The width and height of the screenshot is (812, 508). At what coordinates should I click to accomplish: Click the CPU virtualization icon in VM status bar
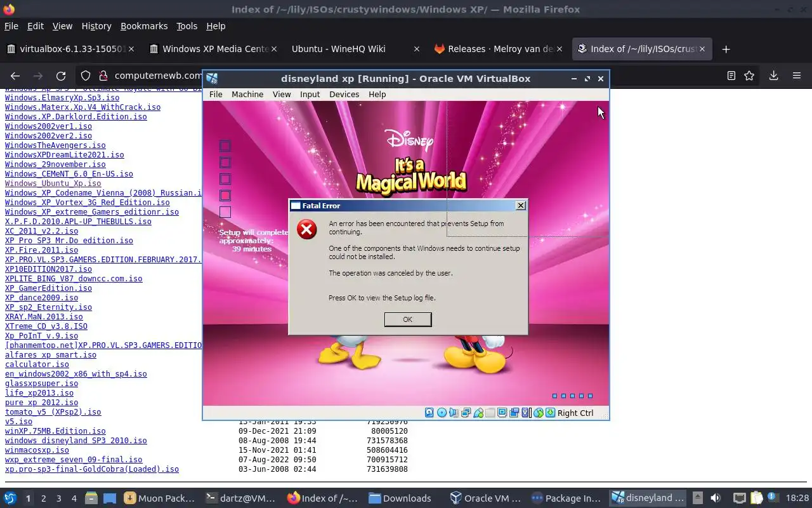(526, 413)
